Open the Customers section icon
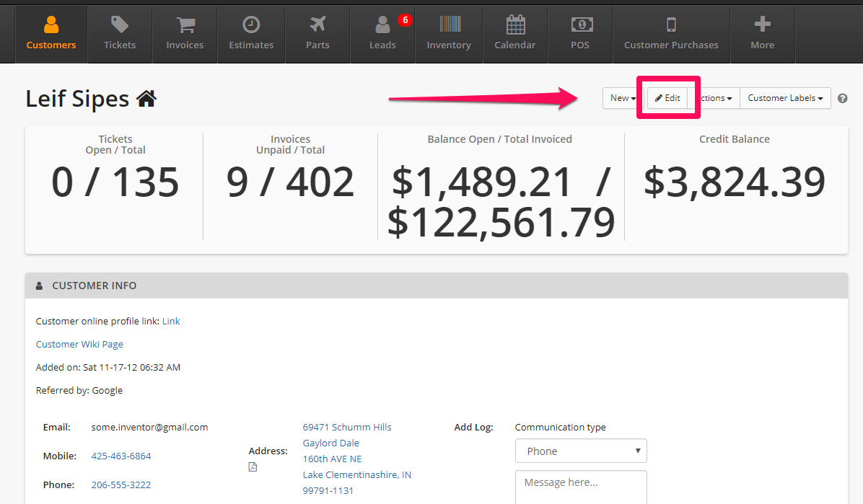Image resolution: width=863 pixels, height=504 pixels. coord(51,25)
